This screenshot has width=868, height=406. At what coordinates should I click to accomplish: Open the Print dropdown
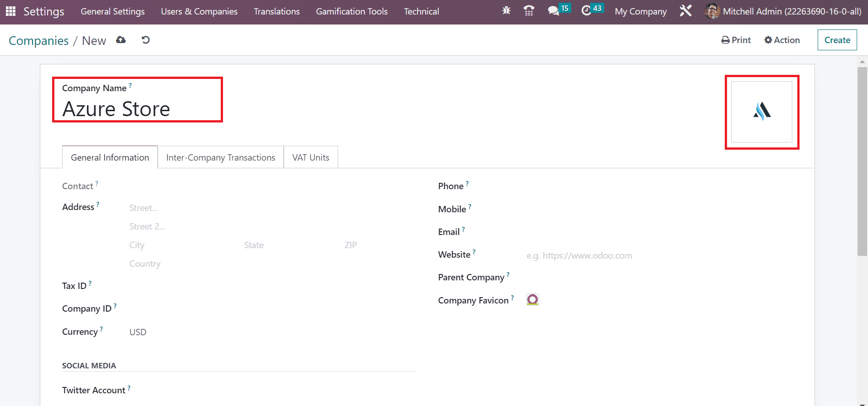[736, 40]
